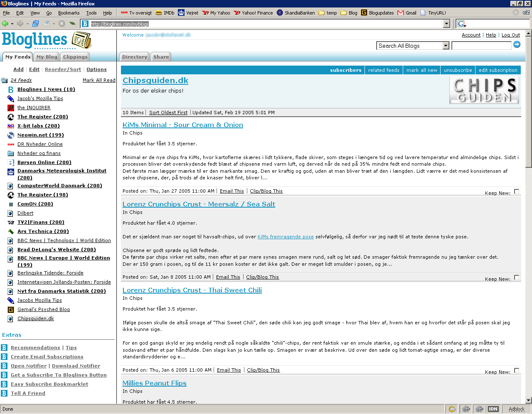Open the View menu
Image resolution: width=532 pixels, height=414 pixels.
pyautogui.click(x=35, y=13)
